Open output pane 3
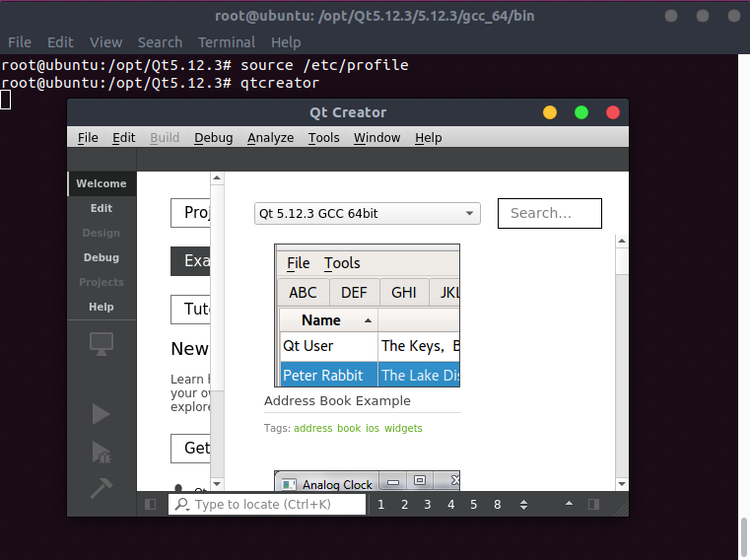Viewport: 750px width, 560px height. pos(428,505)
